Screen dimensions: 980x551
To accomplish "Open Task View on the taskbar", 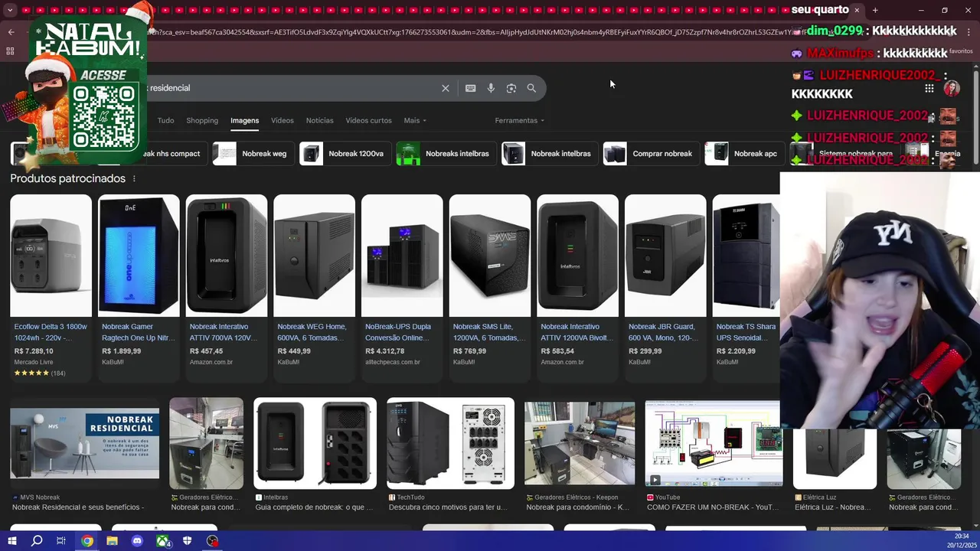I will pos(61,541).
